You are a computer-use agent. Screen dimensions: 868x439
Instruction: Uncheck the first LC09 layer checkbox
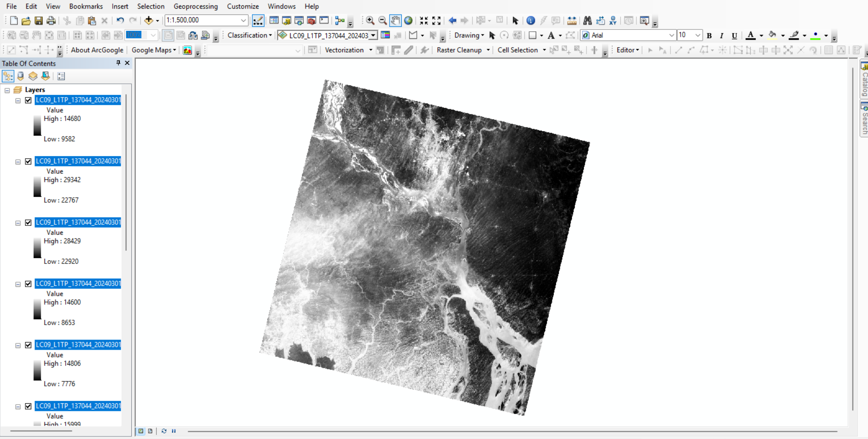(28, 100)
